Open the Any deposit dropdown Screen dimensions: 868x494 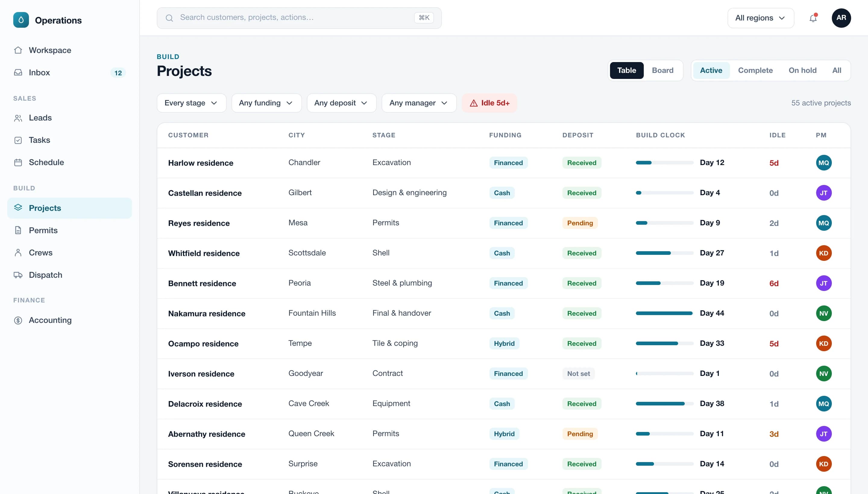click(341, 103)
